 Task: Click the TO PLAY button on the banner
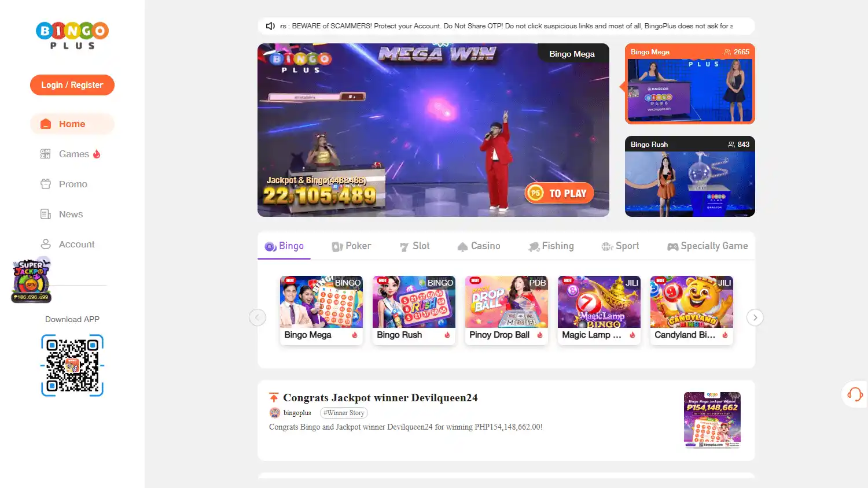point(559,193)
